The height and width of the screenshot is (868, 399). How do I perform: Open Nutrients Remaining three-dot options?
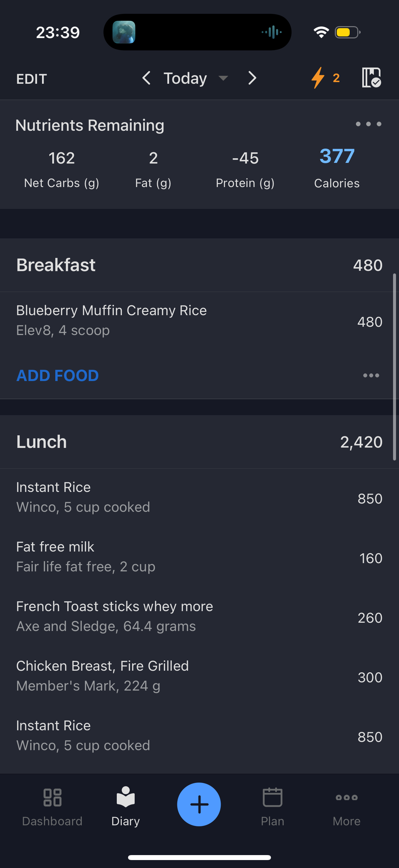(368, 124)
